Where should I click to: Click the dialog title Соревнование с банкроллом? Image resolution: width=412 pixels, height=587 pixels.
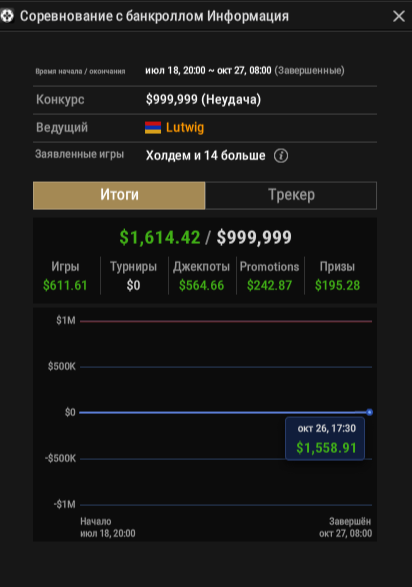112,16
